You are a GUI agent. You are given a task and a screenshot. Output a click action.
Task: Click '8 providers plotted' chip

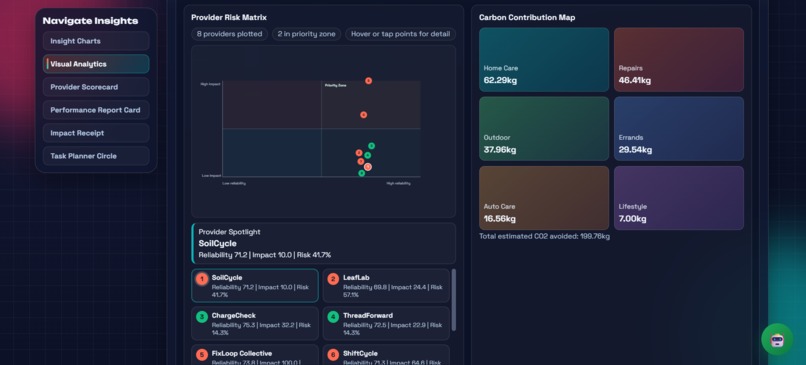(229, 34)
